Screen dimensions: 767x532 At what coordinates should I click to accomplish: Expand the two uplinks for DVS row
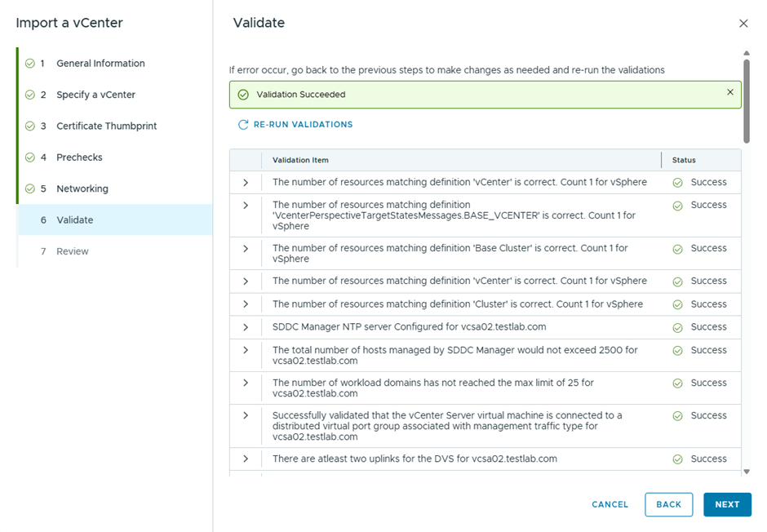click(x=246, y=459)
